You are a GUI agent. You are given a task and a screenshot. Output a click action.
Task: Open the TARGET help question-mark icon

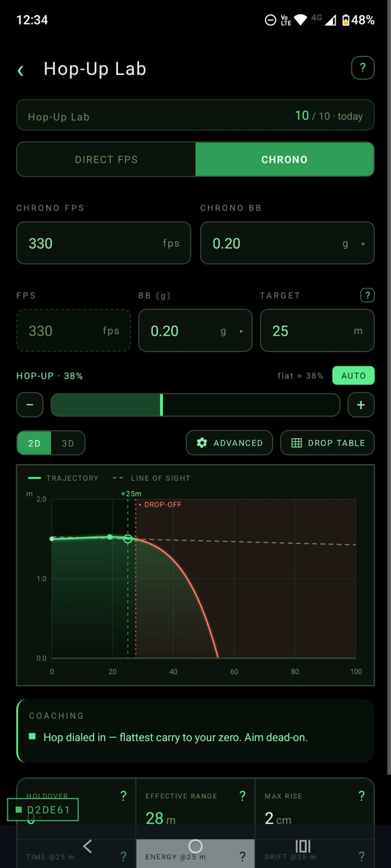pos(367,295)
